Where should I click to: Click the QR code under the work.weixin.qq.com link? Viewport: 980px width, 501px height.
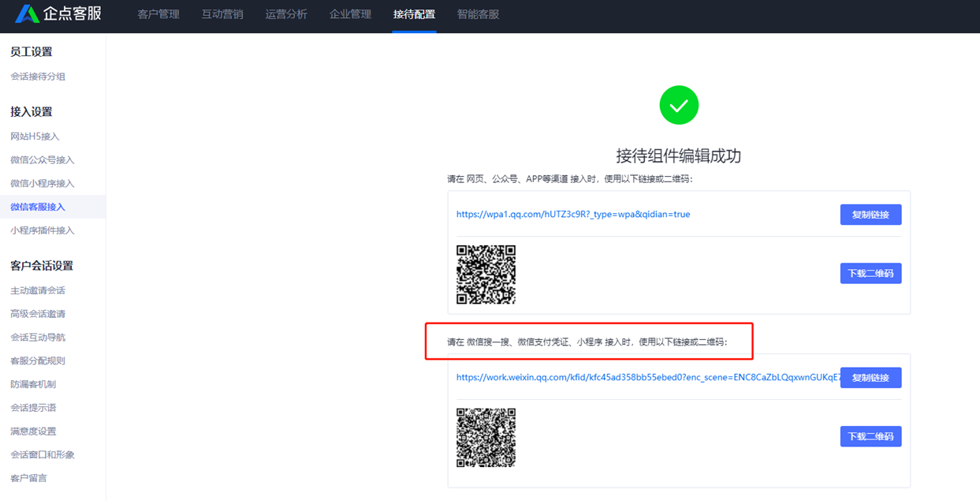[x=486, y=438]
